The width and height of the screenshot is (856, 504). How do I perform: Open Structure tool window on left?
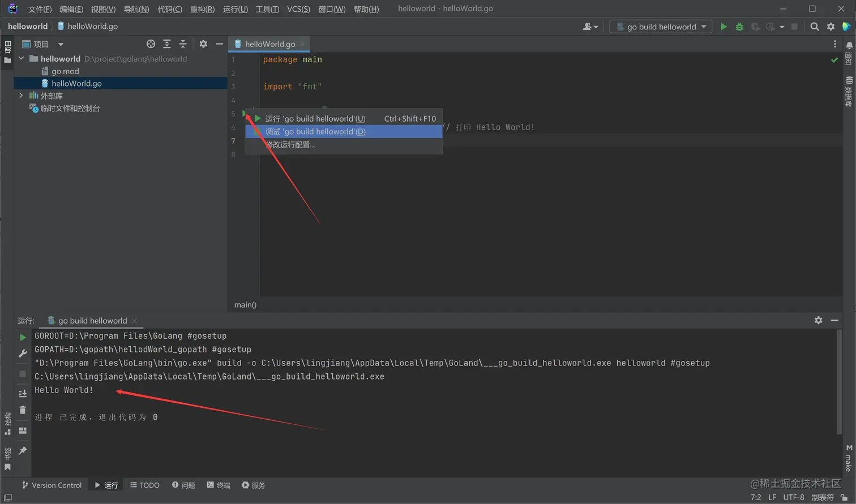coord(7,424)
